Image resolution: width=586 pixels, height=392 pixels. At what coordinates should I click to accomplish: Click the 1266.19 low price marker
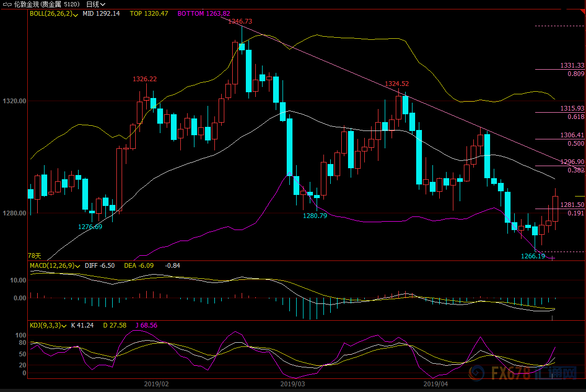click(533, 256)
